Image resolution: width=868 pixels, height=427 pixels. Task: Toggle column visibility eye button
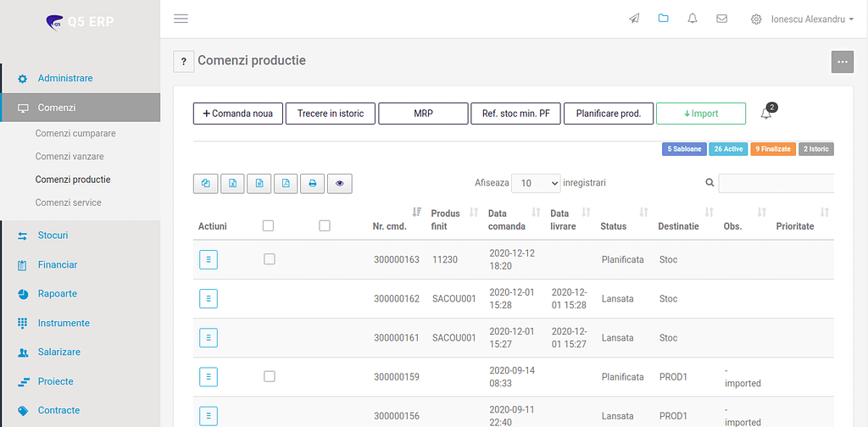(x=339, y=184)
